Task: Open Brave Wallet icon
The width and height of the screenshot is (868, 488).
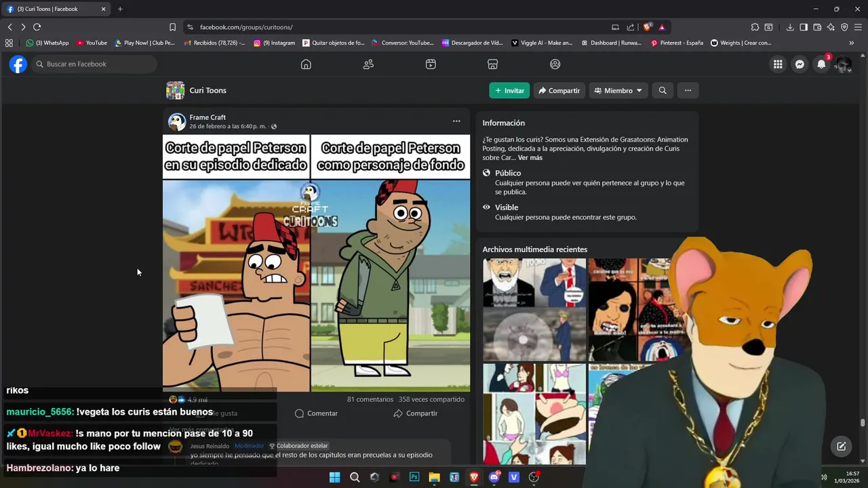Action: (x=817, y=27)
